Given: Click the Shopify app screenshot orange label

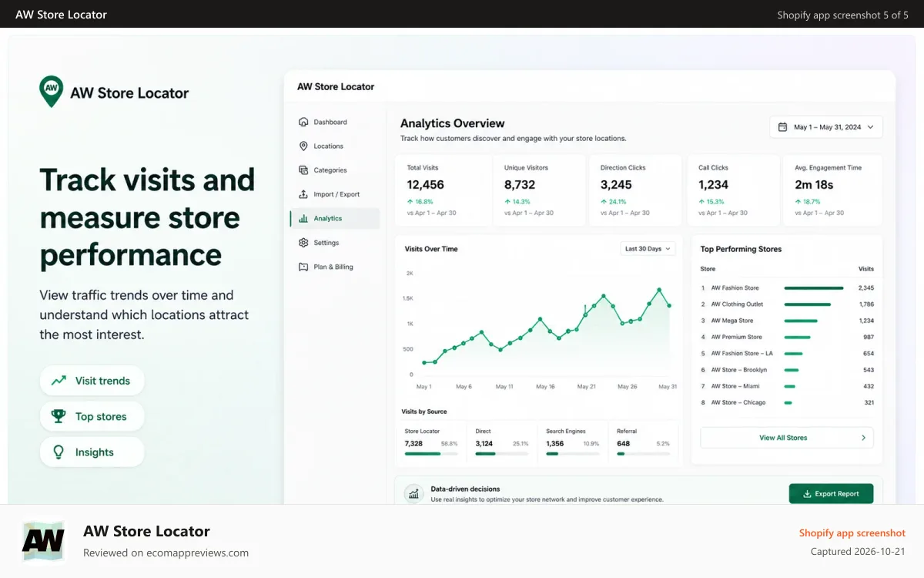Looking at the screenshot, I should coord(852,533).
